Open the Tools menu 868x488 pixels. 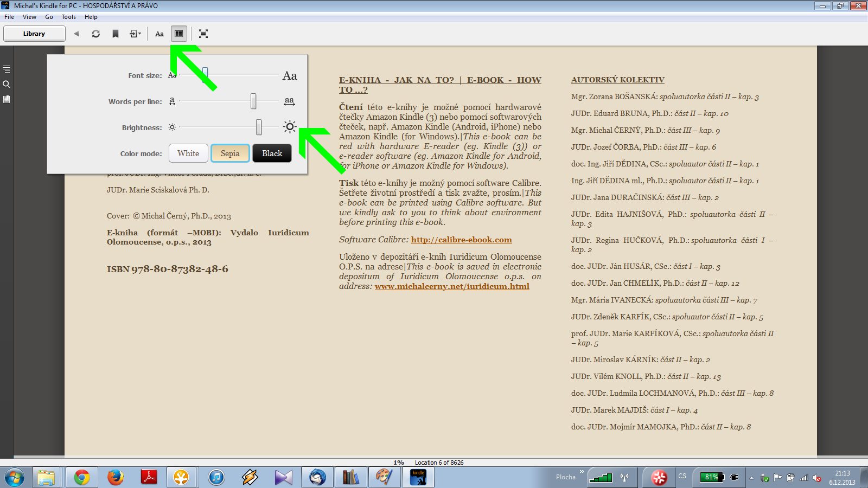(x=69, y=17)
